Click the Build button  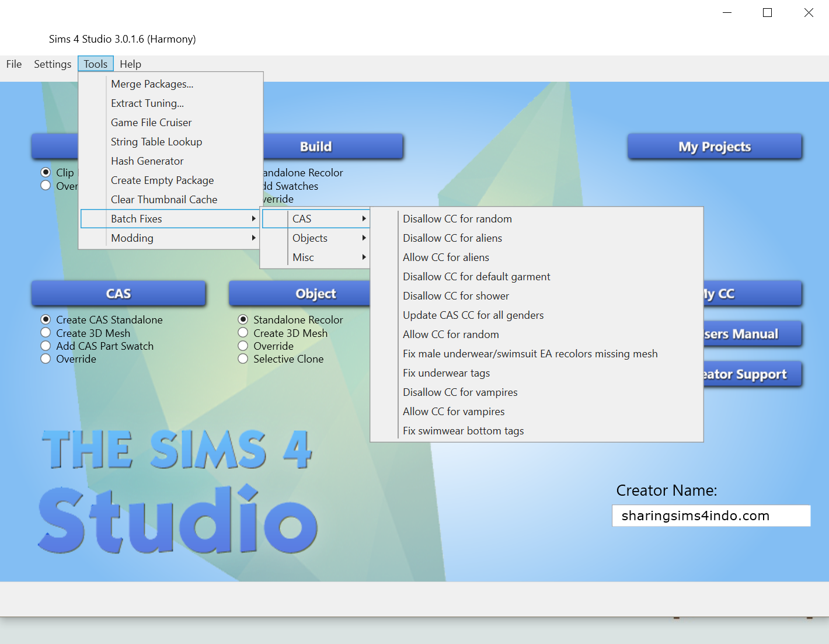(333, 147)
